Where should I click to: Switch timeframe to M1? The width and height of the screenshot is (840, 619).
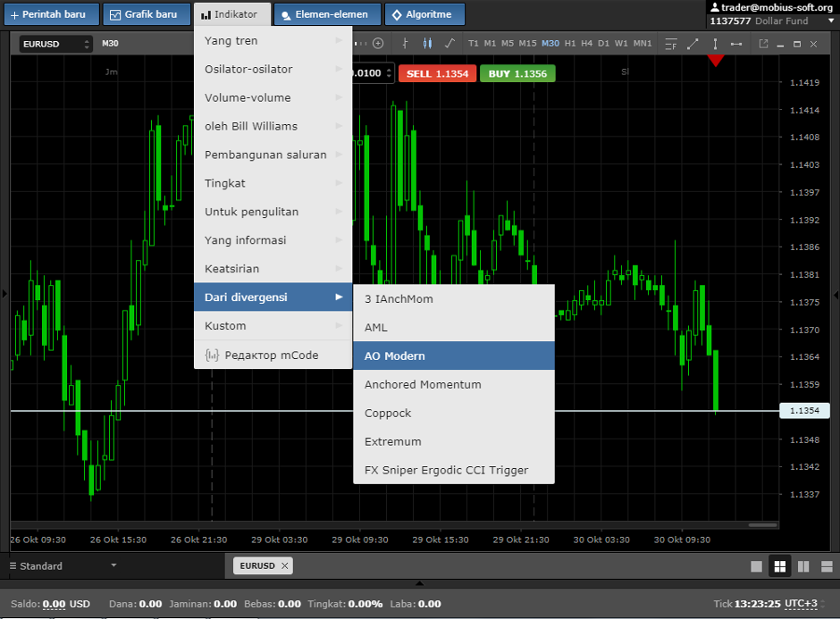[x=490, y=44]
